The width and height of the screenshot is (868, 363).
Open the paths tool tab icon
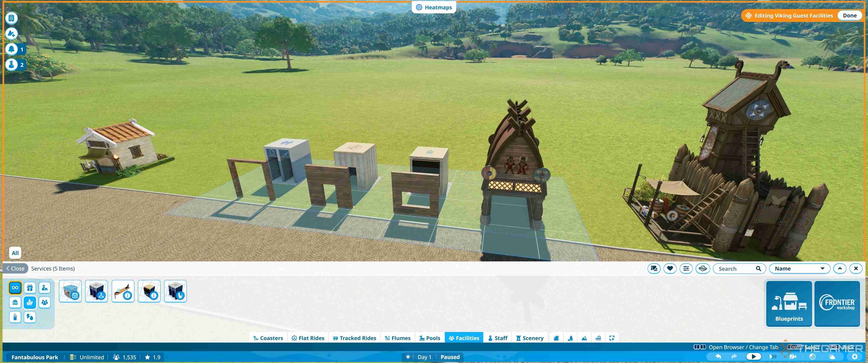556,338
